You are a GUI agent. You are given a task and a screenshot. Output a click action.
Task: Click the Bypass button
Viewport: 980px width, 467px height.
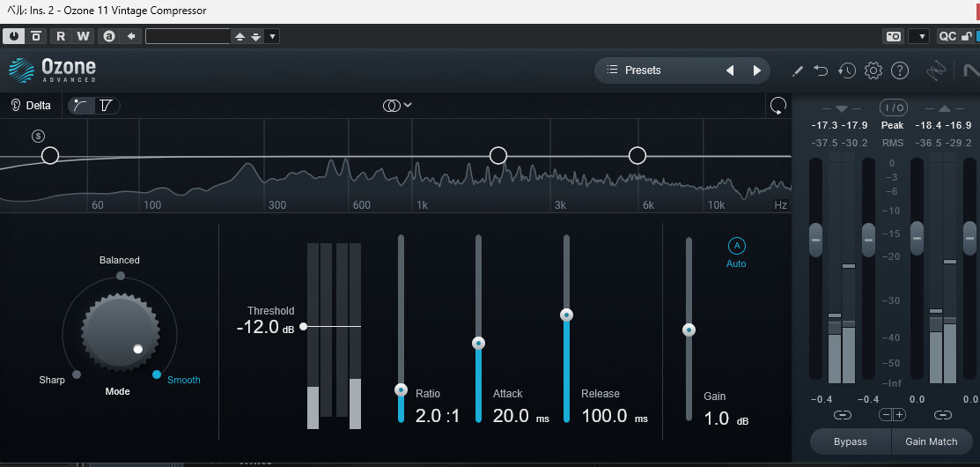[x=851, y=441]
